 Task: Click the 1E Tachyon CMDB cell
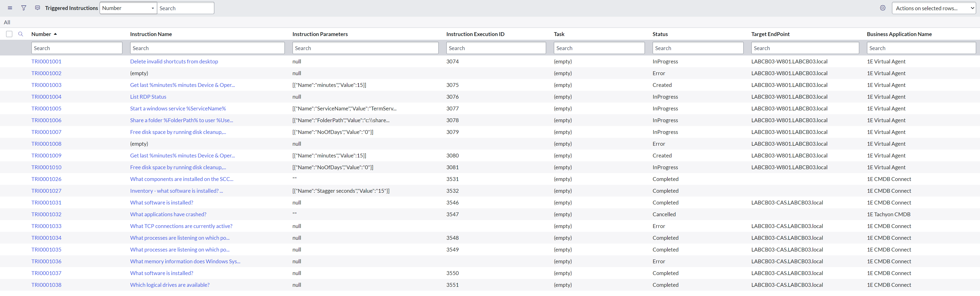[889, 214]
